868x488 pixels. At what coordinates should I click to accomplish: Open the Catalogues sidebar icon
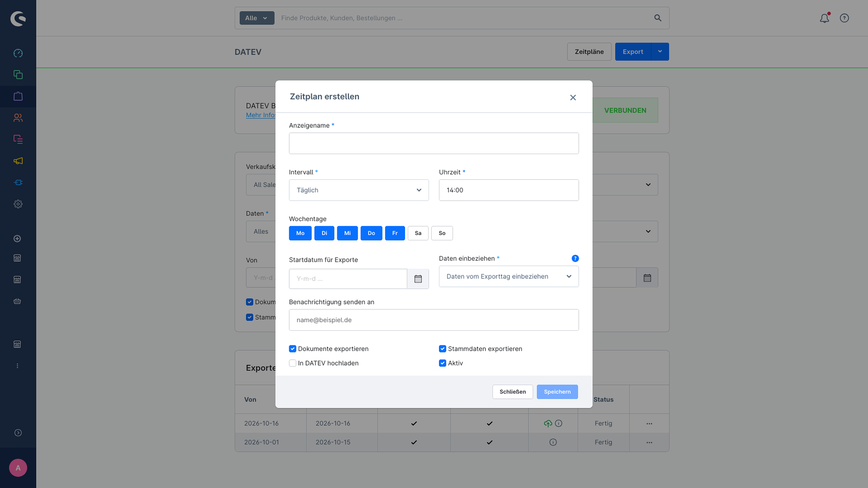(18, 75)
